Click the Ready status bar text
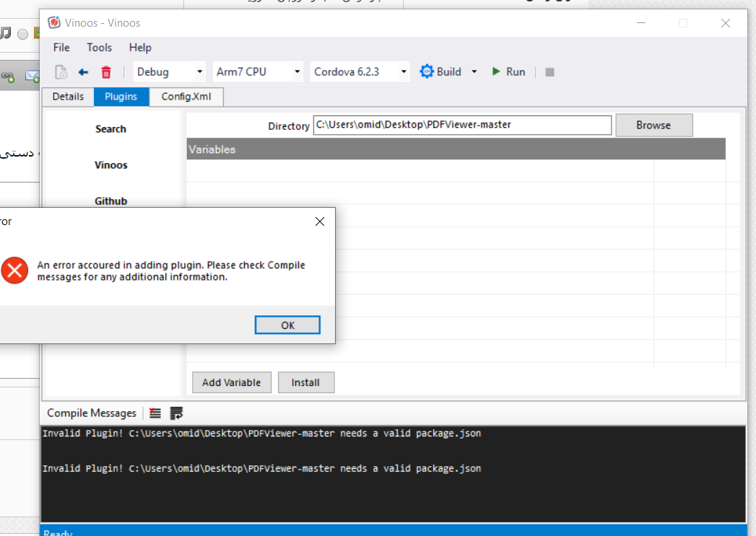 pos(58,532)
